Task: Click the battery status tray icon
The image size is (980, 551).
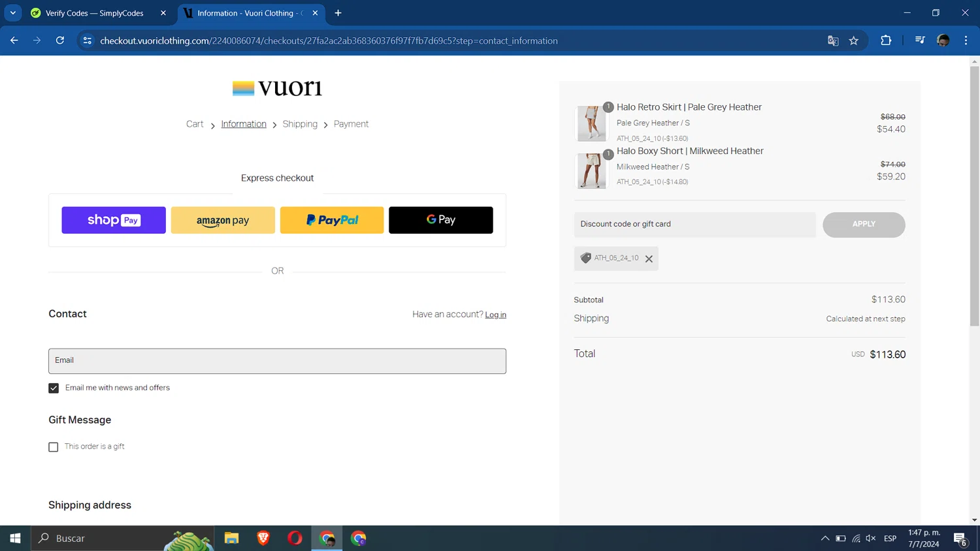Action: (841, 538)
